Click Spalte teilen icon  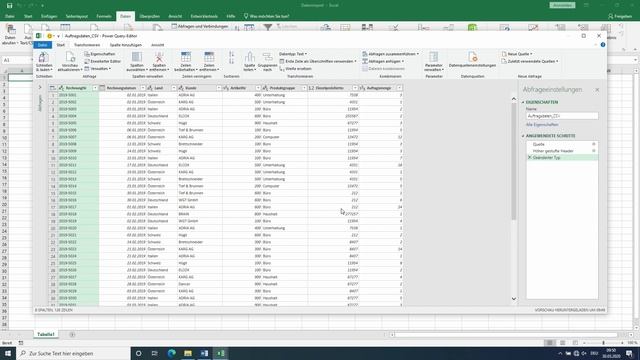tap(249, 57)
